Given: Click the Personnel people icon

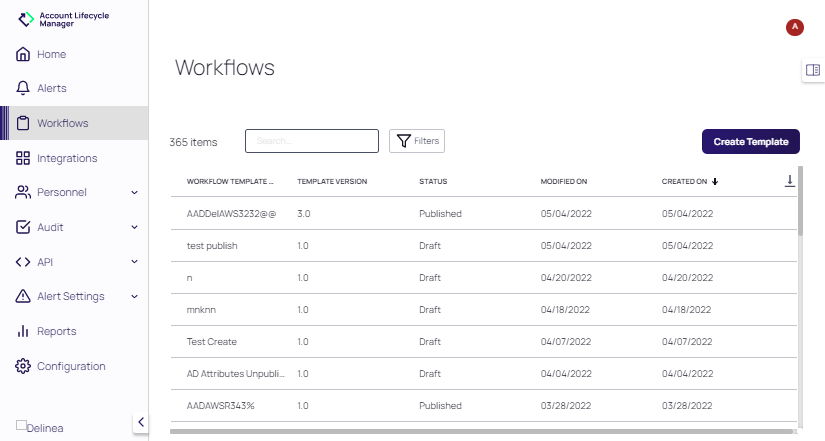Looking at the screenshot, I should [23, 193].
